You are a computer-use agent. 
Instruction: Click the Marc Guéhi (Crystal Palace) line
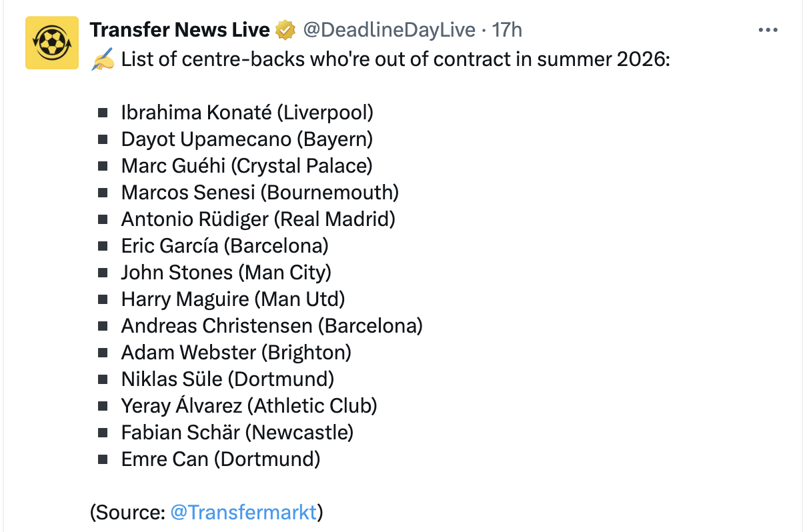247,166
